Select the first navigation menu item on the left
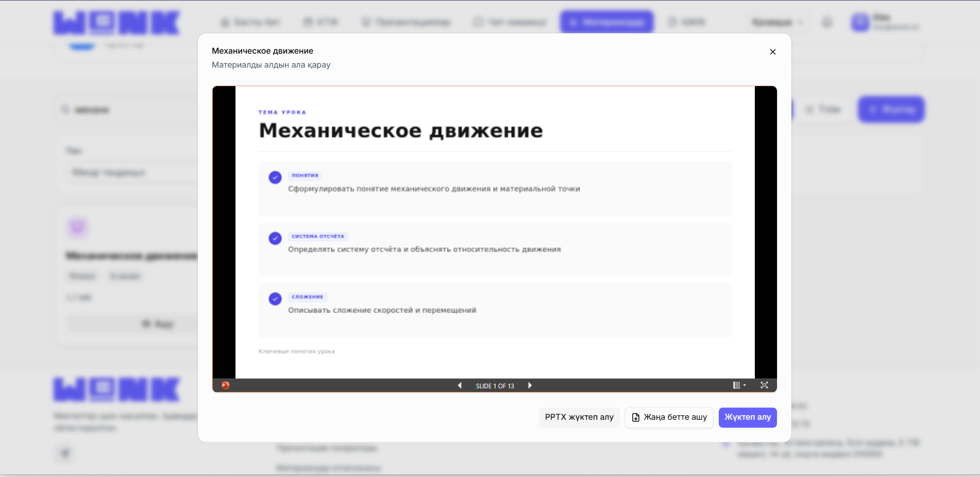980x477 pixels. click(x=251, y=22)
